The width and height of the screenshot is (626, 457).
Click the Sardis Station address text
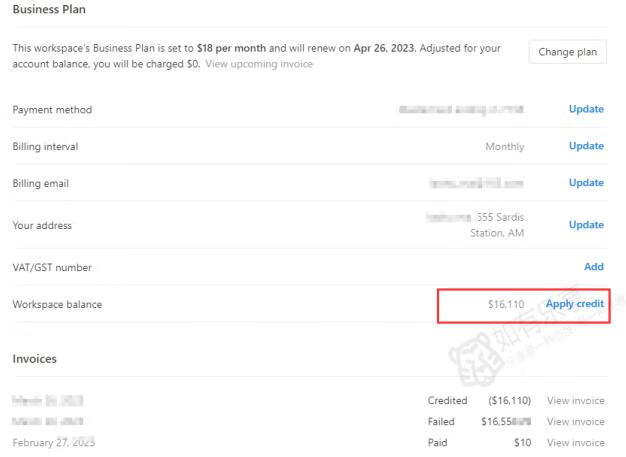pyautogui.click(x=499, y=225)
